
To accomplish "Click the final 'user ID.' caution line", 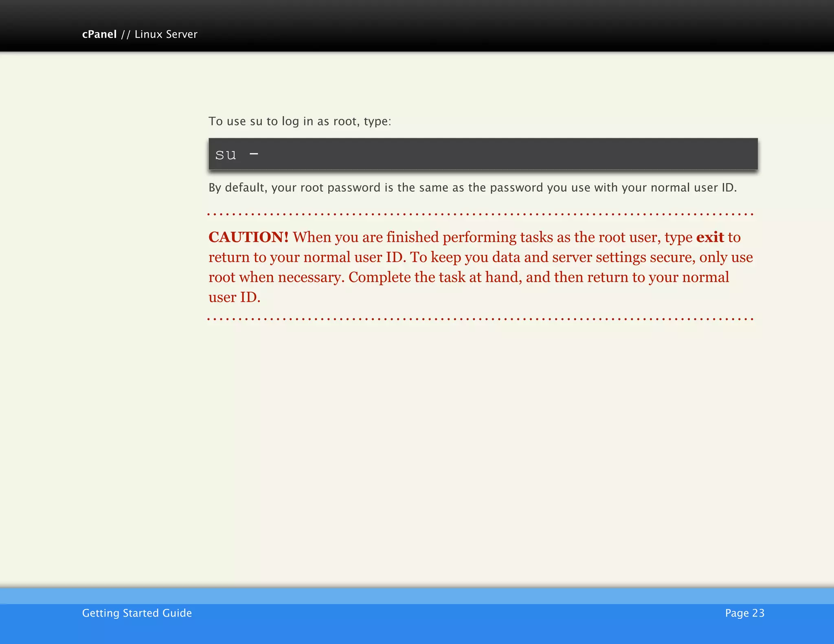I will point(234,297).
